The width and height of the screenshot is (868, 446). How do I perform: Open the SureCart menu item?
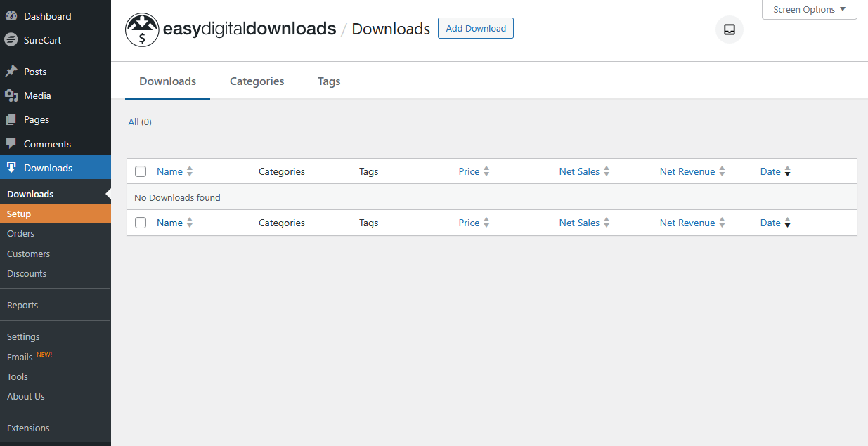(x=56, y=40)
